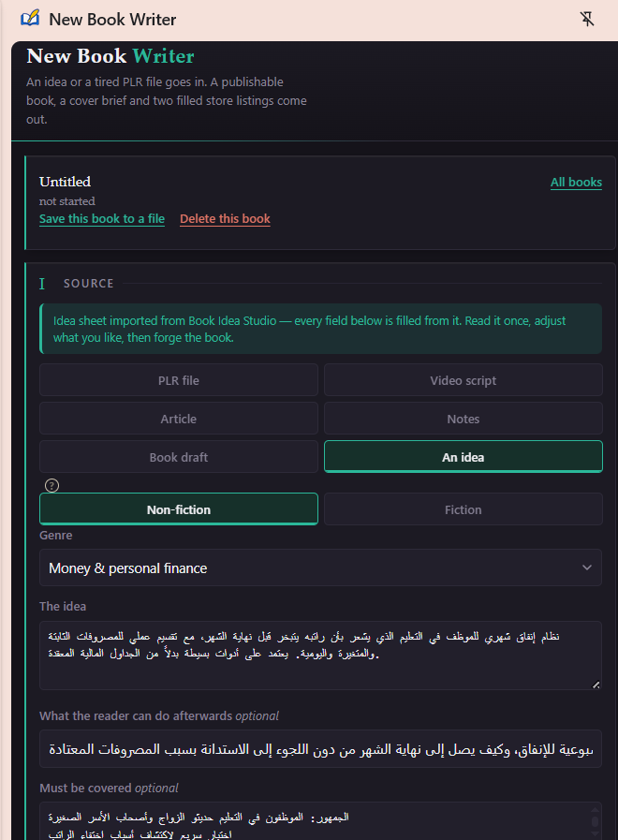The width and height of the screenshot is (618, 840).
Task: Choose the Non-fiction book type
Action: pyautogui.click(x=179, y=509)
